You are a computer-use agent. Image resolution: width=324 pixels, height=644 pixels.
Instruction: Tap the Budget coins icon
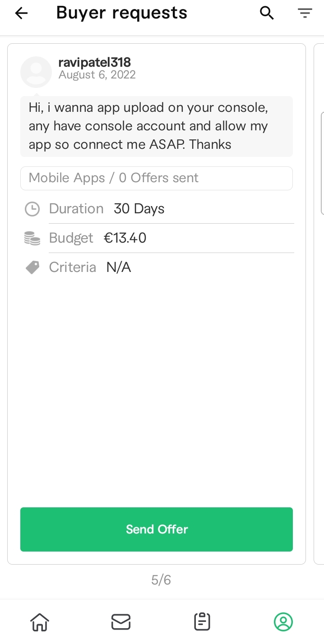(32, 238)
